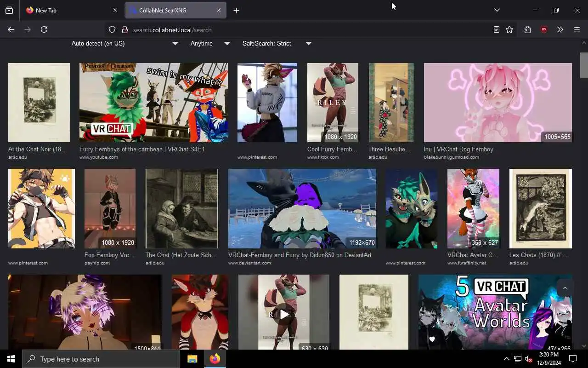Open the Cool Furry Femb... tiktok thumbnail
Screen dimensions: 588x368
pos(333,103)
